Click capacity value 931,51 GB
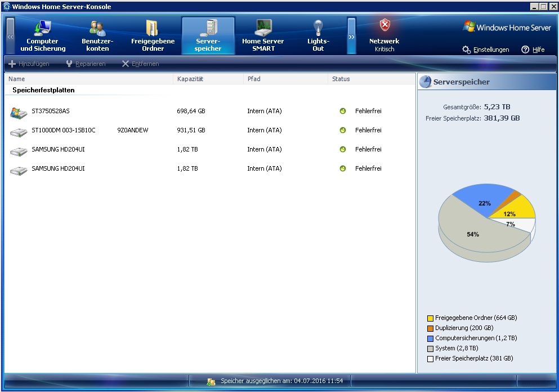 (x=191, y=130)
